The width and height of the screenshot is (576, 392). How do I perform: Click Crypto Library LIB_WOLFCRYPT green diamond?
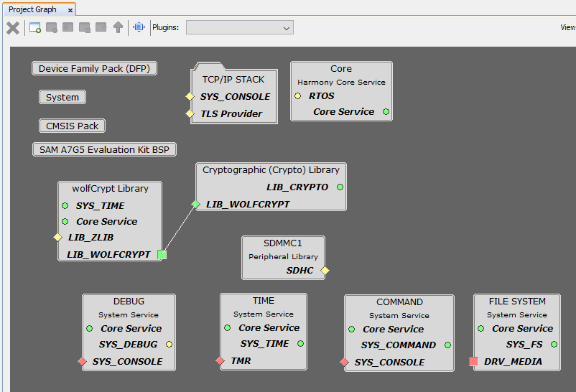[196, 205]
